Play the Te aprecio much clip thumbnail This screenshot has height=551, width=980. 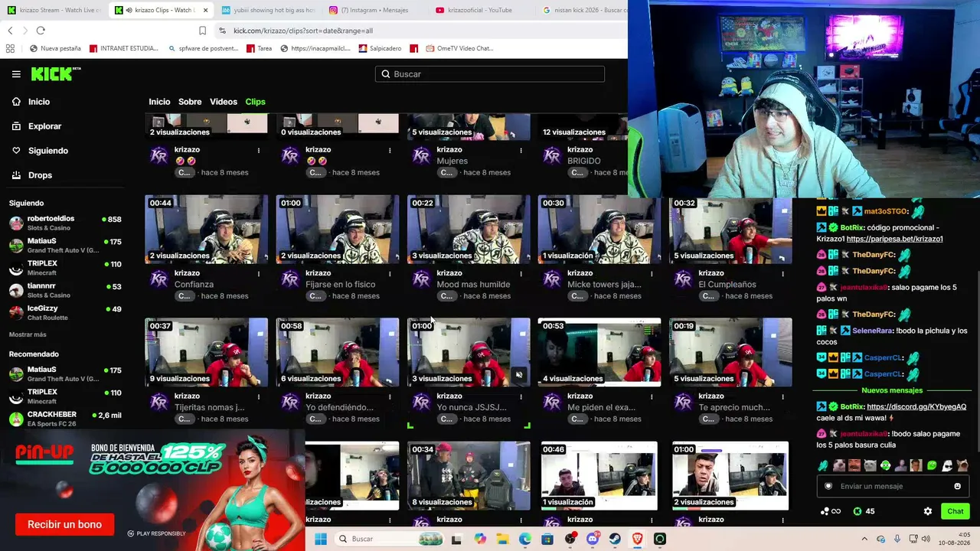(730, 352)
